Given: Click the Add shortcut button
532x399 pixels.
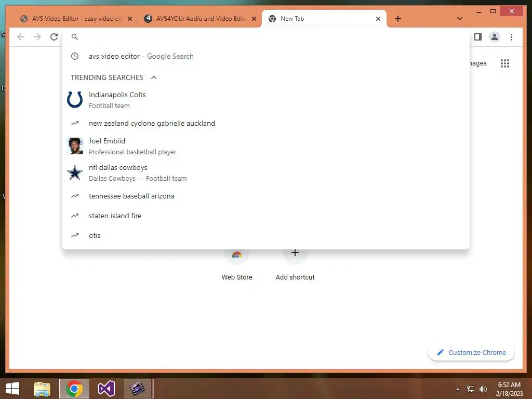Looking at the screenshot, I should click(x=295, y=266).
